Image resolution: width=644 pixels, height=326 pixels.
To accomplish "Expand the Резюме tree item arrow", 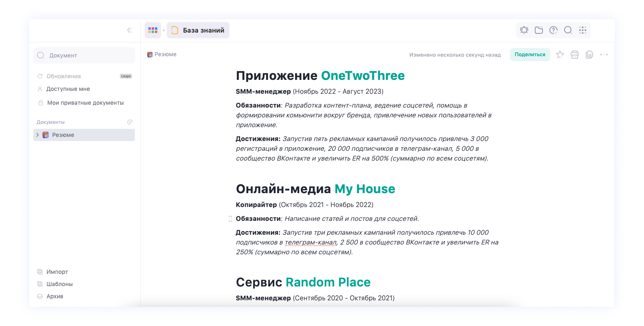I will point(37,135).
